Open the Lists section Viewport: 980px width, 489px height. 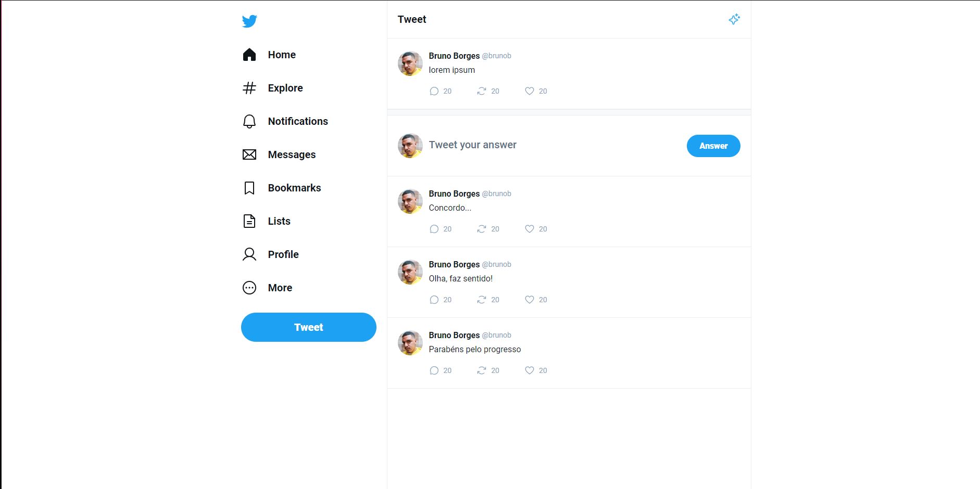point(278,221)
